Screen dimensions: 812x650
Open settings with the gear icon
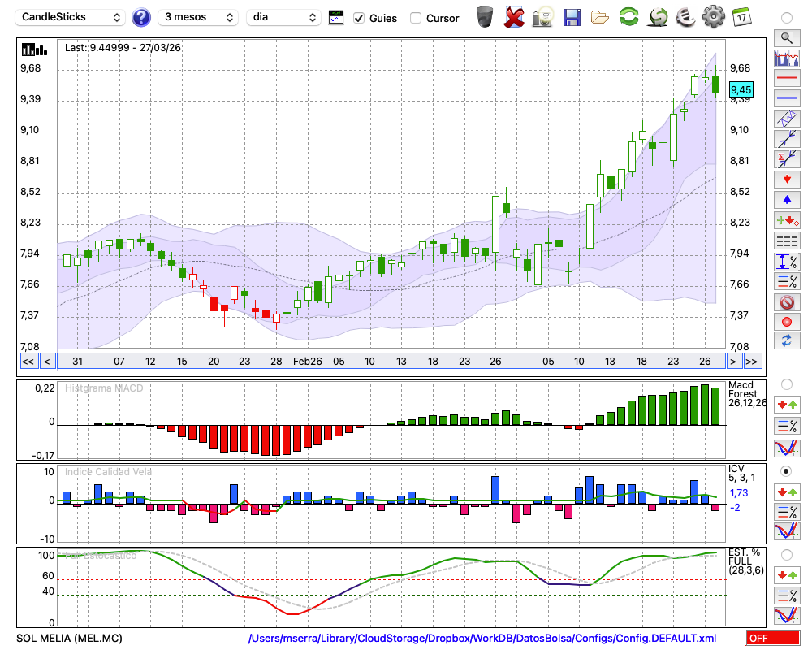pos(713,17)
